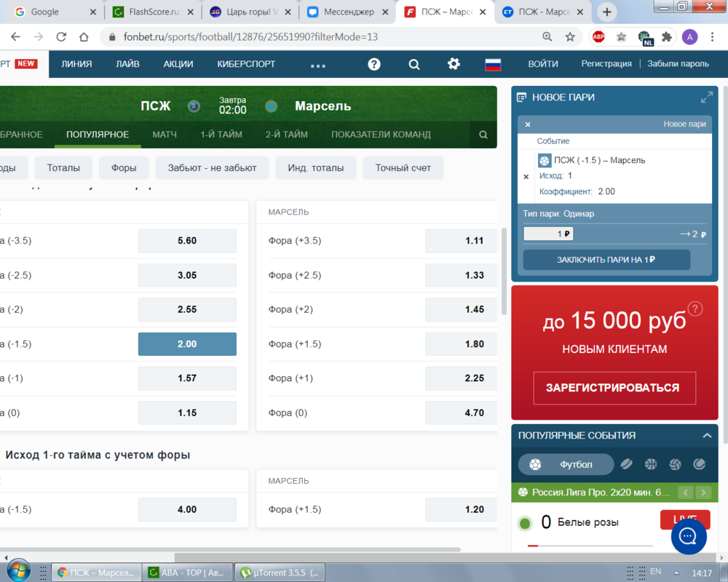
Task: Show the next popular event
Action: click(703, 493)
